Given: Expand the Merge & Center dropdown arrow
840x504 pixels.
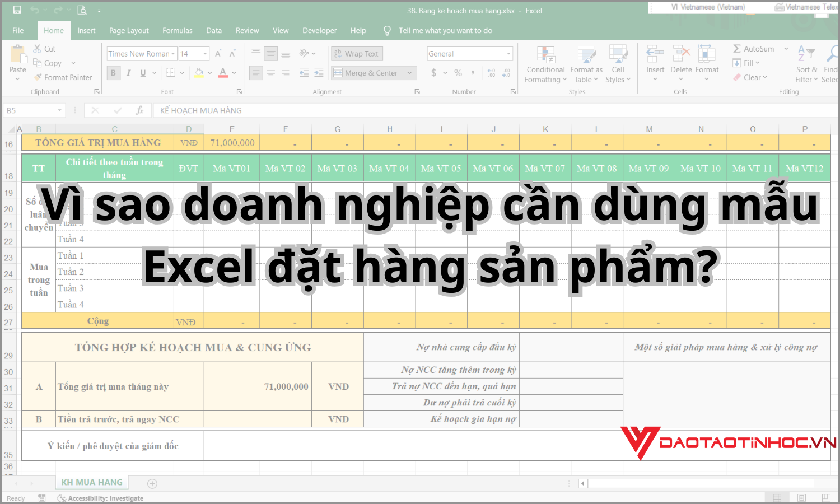Looking at the screenshot, I should pos(410,73).
